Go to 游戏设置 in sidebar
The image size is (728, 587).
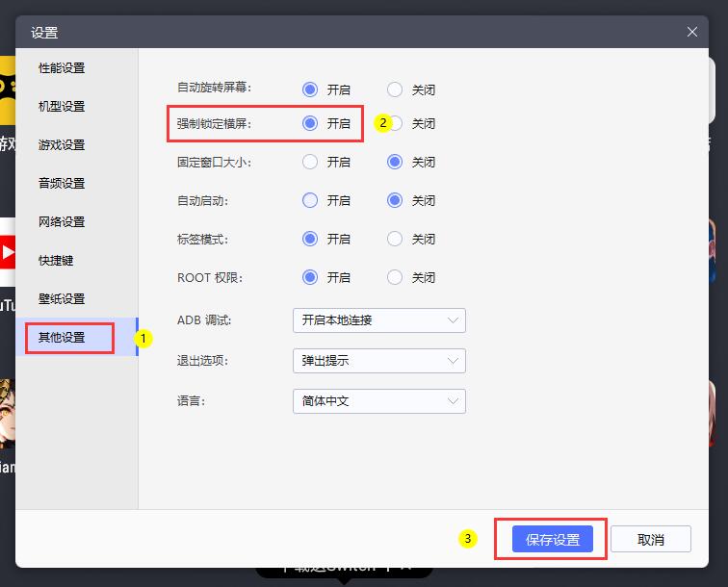tap(62, 145)
